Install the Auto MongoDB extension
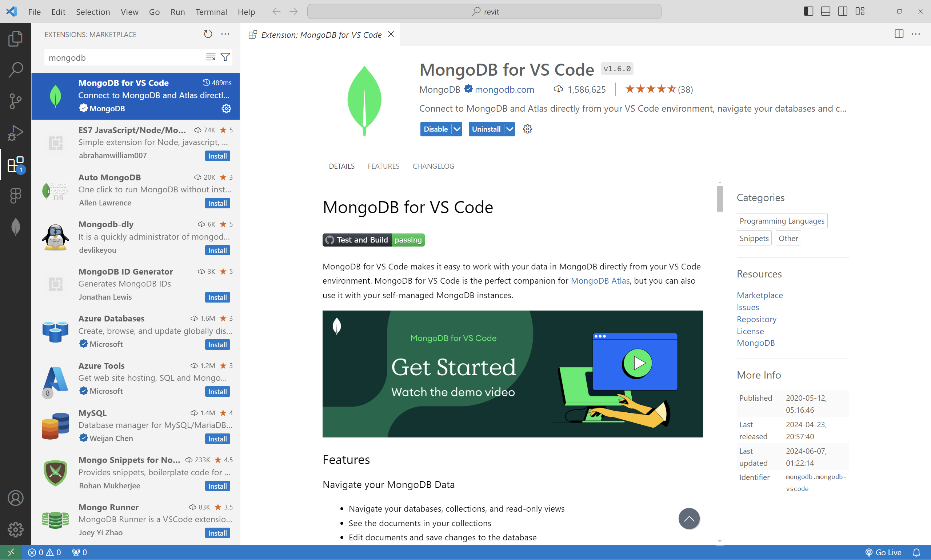This screenshot has width=931, height=560. [x=217, y=203]
